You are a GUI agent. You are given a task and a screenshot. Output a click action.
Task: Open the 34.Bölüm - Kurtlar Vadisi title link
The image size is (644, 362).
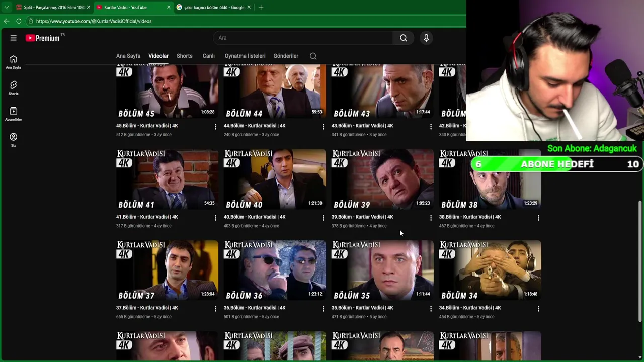470,308
